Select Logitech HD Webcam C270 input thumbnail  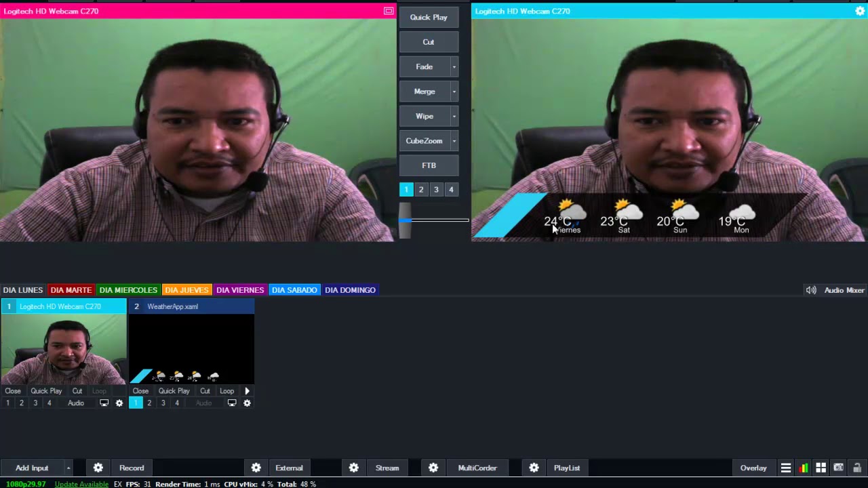[64, 349]
